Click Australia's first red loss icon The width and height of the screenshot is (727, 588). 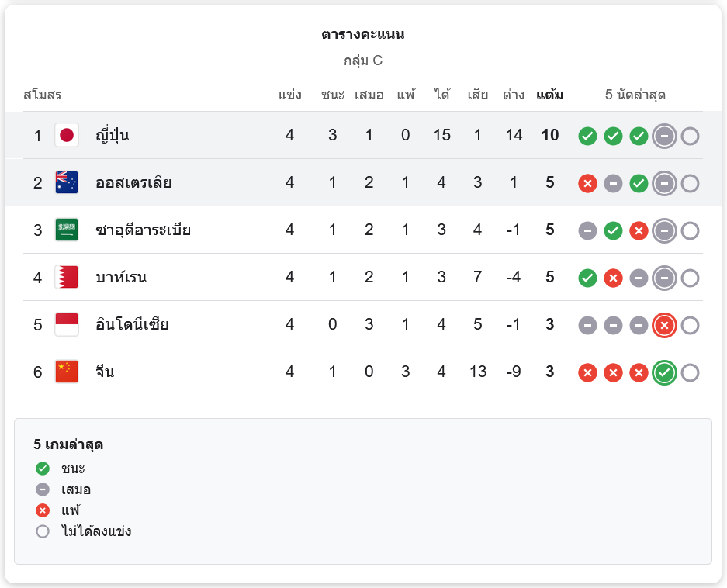(588, 184)
